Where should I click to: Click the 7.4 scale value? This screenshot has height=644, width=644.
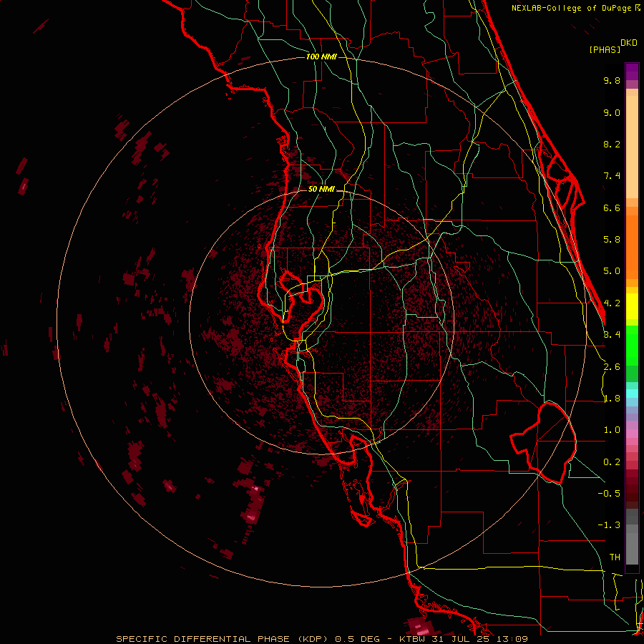point(612,176)
